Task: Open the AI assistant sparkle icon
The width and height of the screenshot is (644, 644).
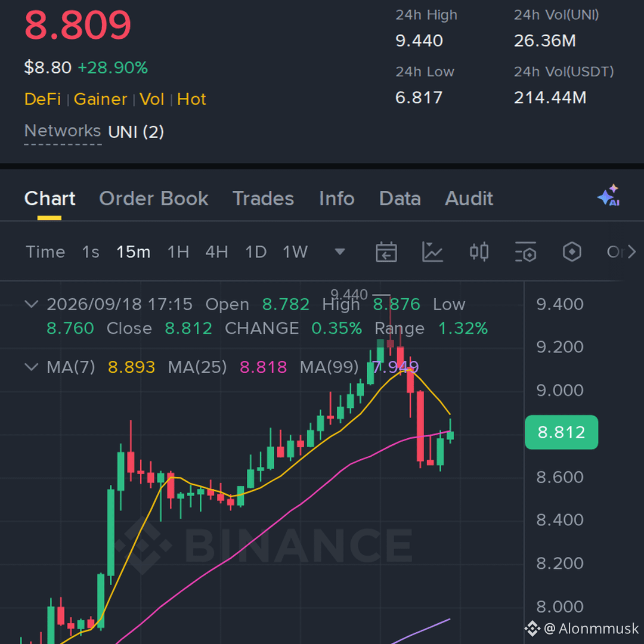Action: (x=609, y=196)
